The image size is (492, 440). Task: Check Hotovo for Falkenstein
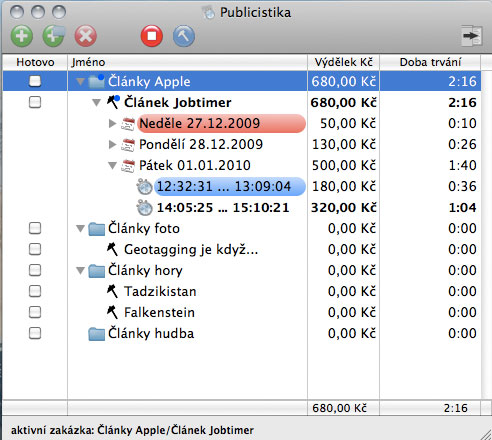(35, 312)
